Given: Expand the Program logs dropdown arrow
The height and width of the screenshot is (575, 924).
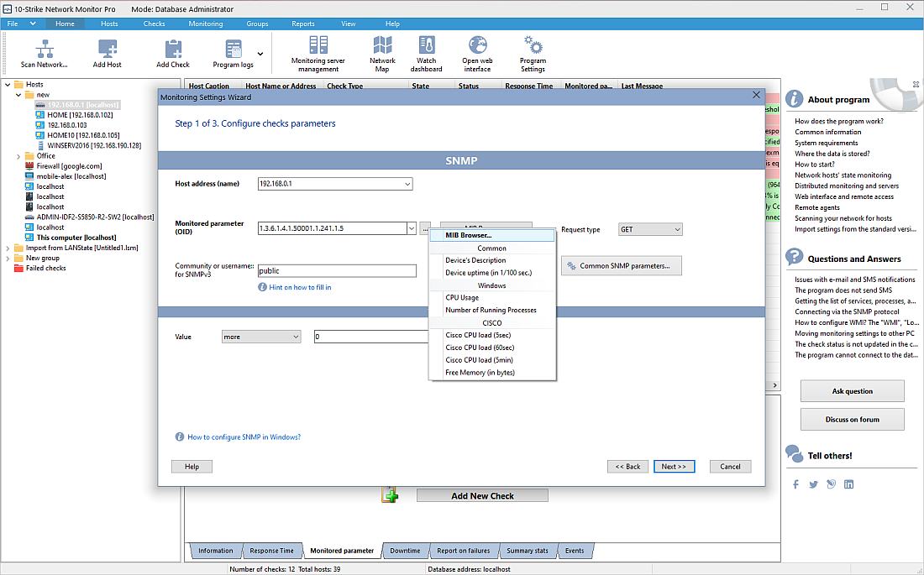Looking at the screenshot, I should click(x=260, y=54).
